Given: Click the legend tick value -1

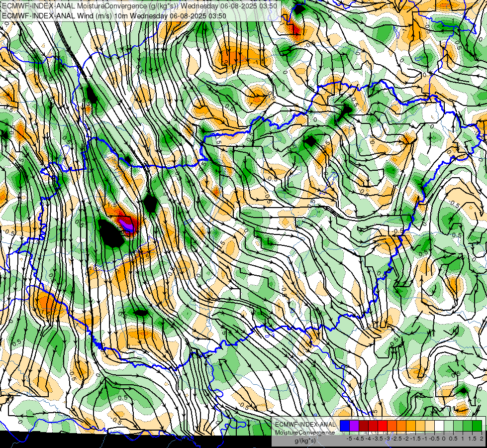Looking at the screenshot, I should click(x=425, y=439).
